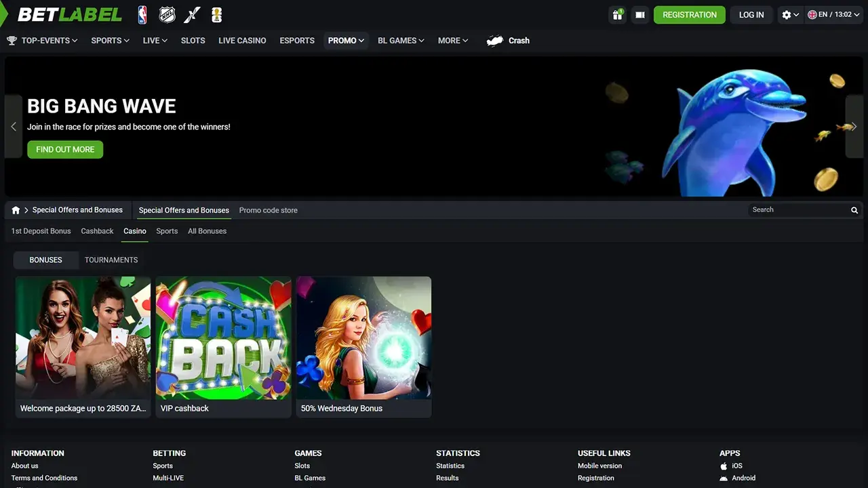Filter by Cashback category
This screenshot has width=868, height=488.
[97, 231]
